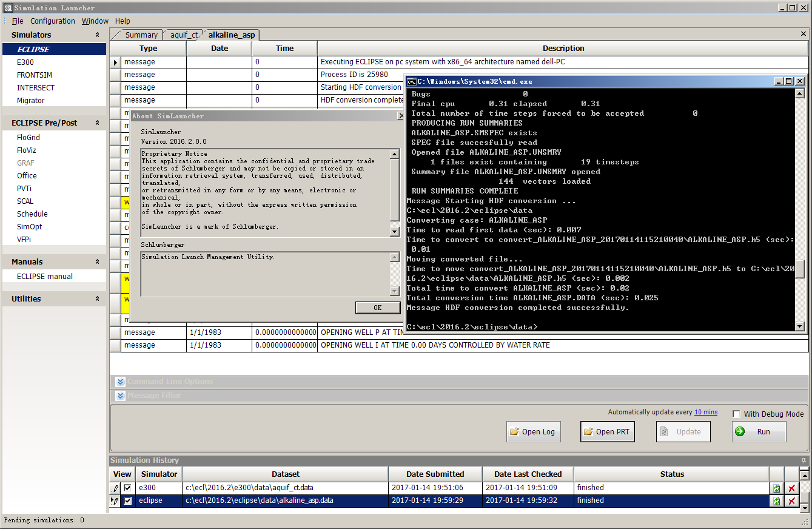This screenshot has width=812, height=529.
Task: Click OK in the About SimLauncher dialog
Action: coord(378,308)
